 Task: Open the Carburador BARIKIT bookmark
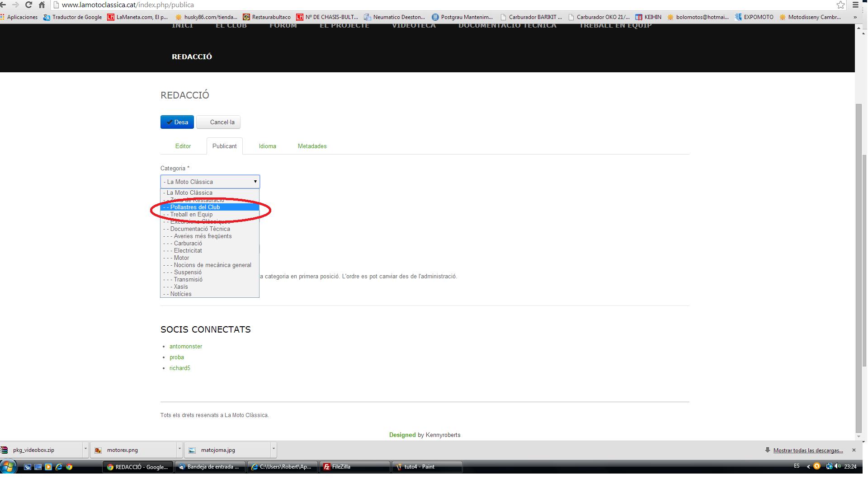tap(531, 17)
